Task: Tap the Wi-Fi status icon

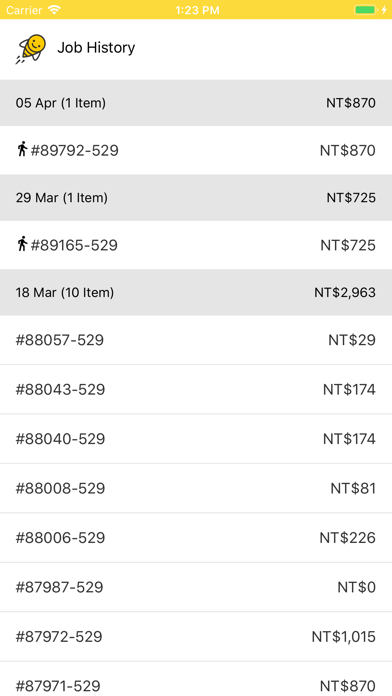Action: [x=55, y=10]
